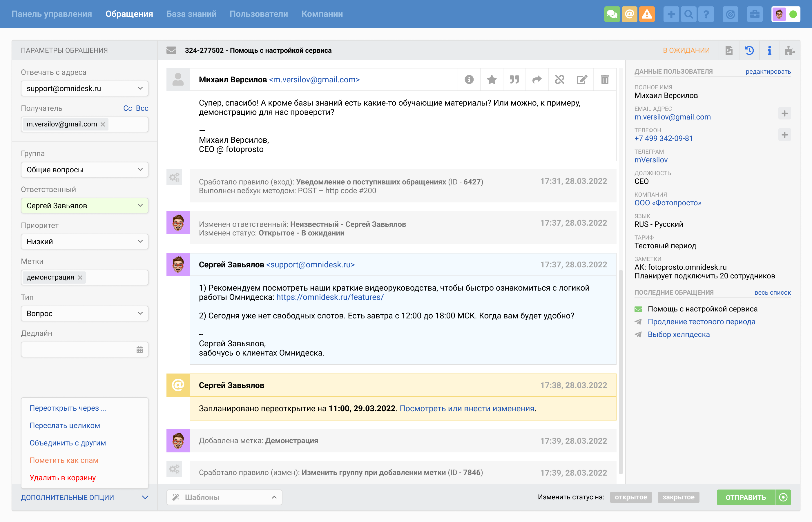Toggle status to "закрытое"

point(678,497)
